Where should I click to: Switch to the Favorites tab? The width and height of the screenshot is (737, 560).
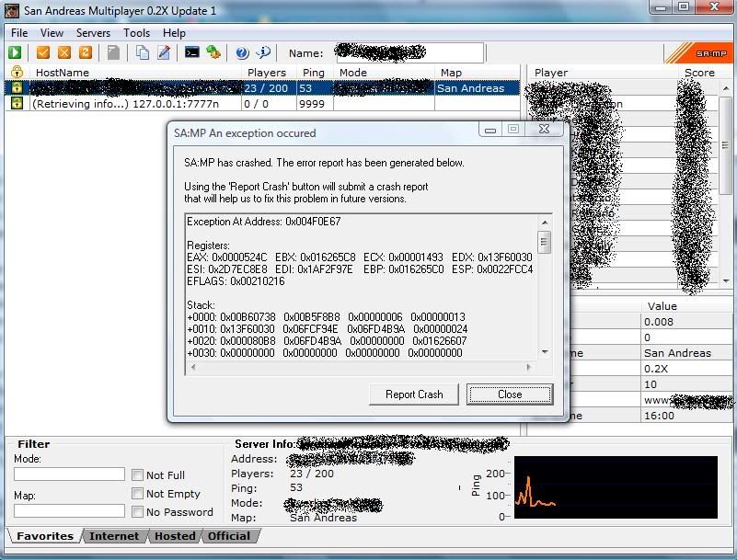point(45,536)
